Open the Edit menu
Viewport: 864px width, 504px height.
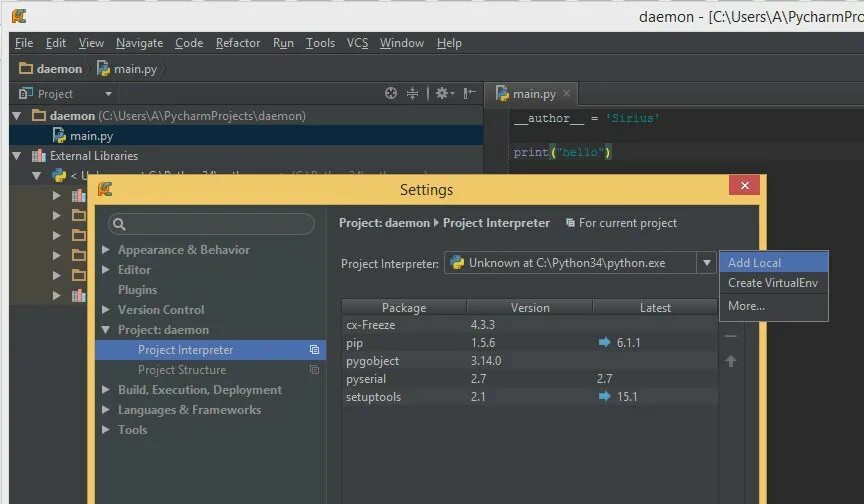point(56,43)
